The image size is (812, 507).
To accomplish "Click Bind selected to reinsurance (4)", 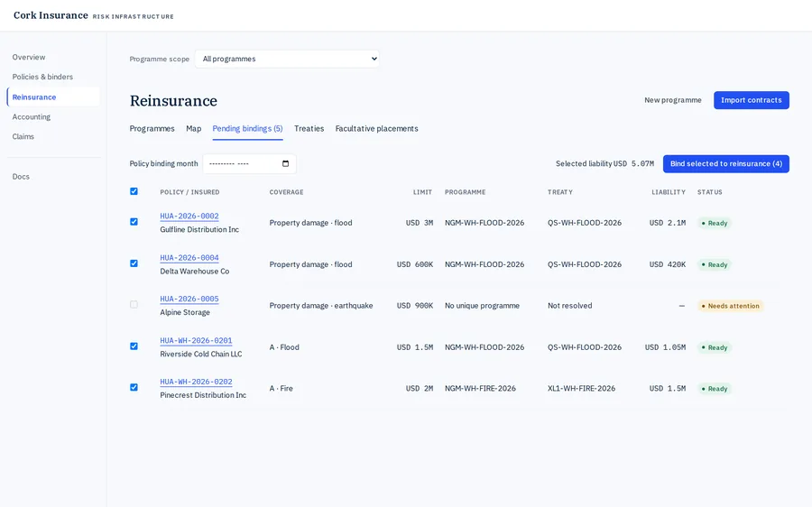I will pyautogui.click(x=726, y=163).
